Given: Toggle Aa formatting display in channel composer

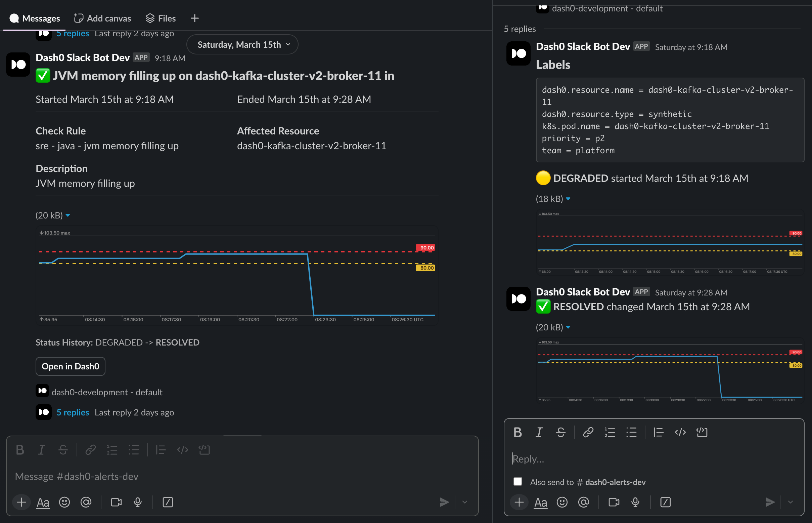Looking at the screenshot, I should (x=43, y=502).
